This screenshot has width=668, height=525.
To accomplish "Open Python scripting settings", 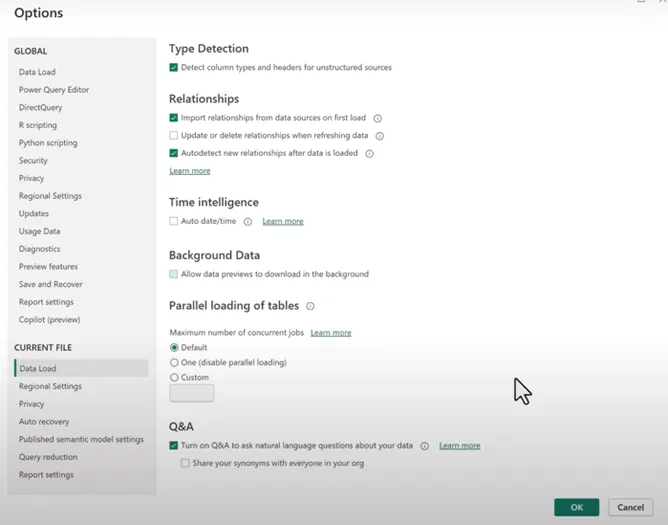I will pyautogui.click(x=48, y=143).
